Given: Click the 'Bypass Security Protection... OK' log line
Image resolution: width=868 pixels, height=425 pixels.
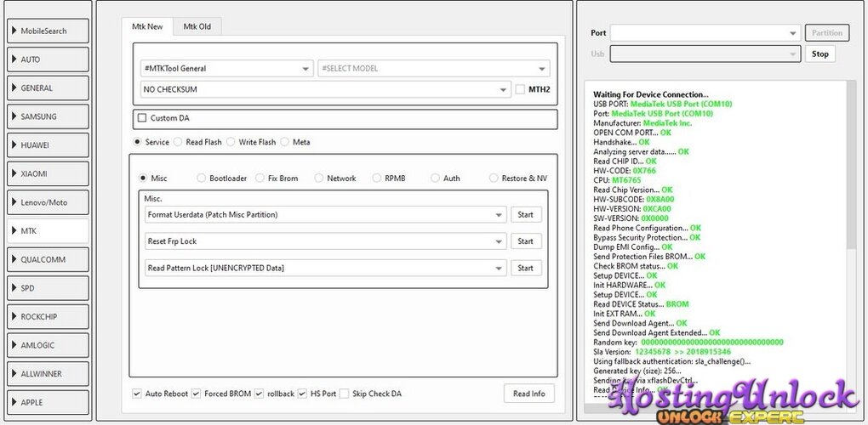Looking at the screenshot, I should click(x=647, y=238).
